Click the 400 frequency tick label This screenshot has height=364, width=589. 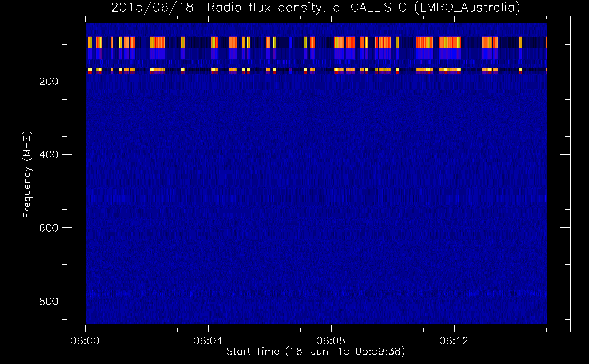point(49,155)
